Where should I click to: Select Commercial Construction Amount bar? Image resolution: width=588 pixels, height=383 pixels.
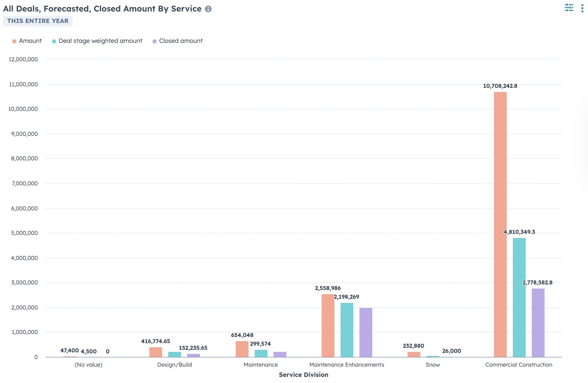pos(500,224)
